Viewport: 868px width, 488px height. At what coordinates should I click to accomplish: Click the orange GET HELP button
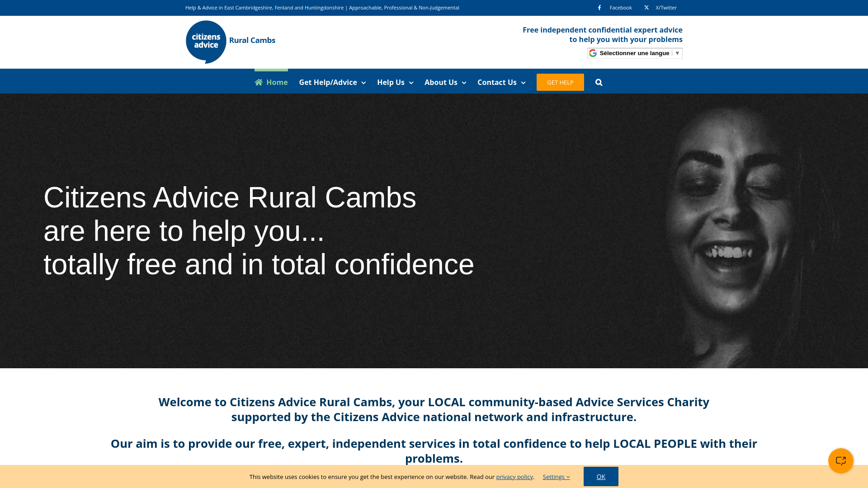point(560,82)
